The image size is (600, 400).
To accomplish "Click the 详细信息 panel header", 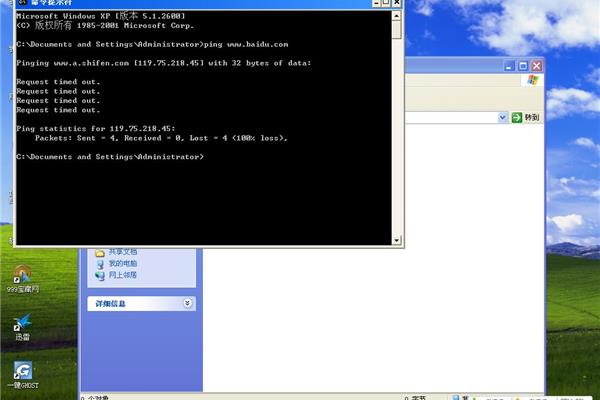I will (x=142, y=304).
